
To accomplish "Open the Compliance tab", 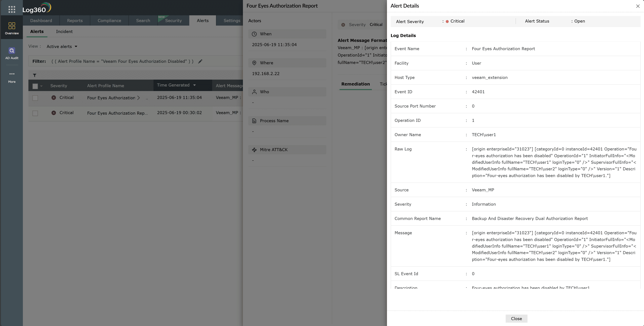I will [x=109, y=21].
